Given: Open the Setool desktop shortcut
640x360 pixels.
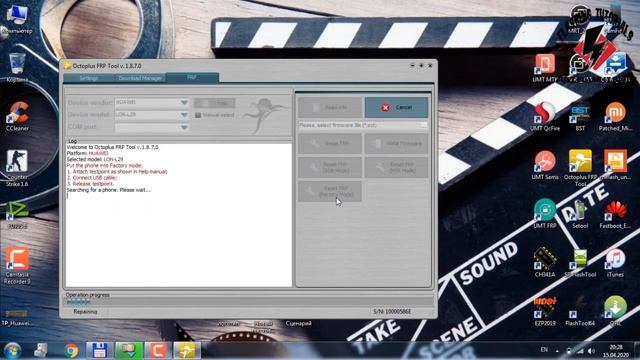Looking at the screenshot, I should point(580,214).
